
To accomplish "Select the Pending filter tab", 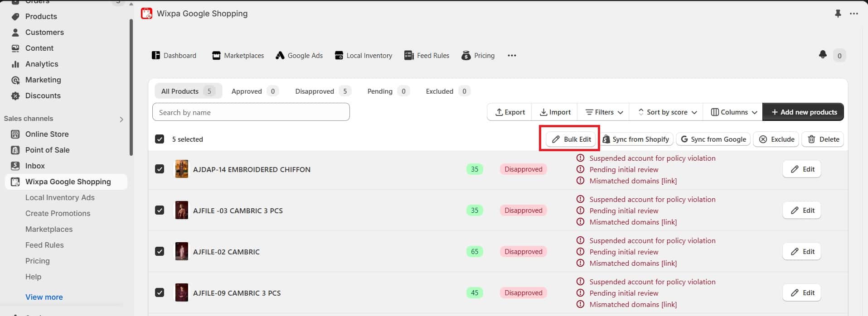I will 388,91.
